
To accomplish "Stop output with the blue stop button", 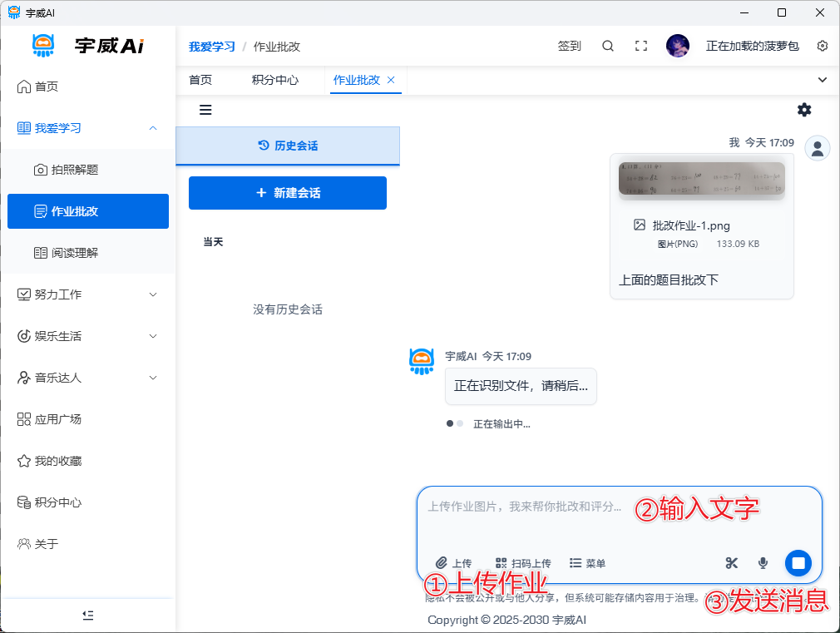I will click(x=798, y=563).
